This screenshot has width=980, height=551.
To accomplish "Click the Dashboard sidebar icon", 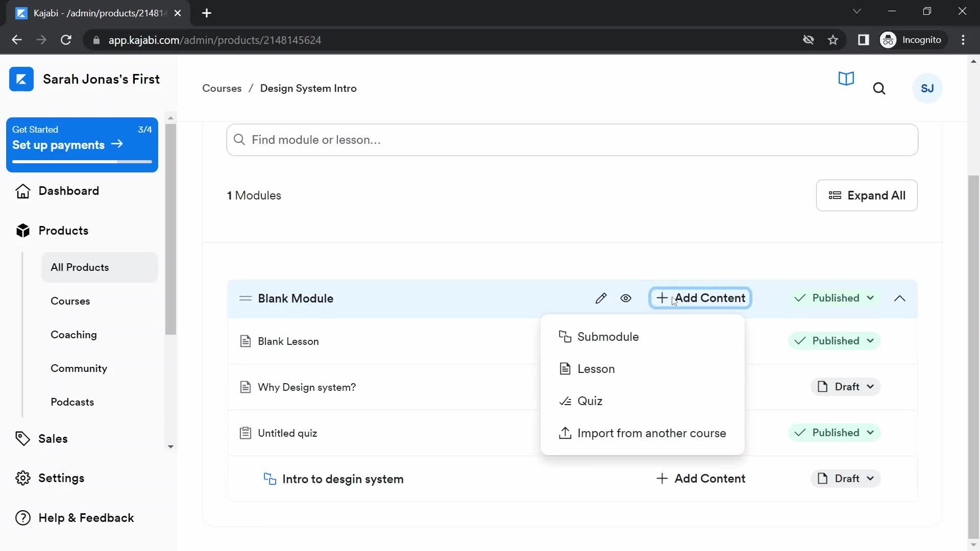I will point(22,190).
